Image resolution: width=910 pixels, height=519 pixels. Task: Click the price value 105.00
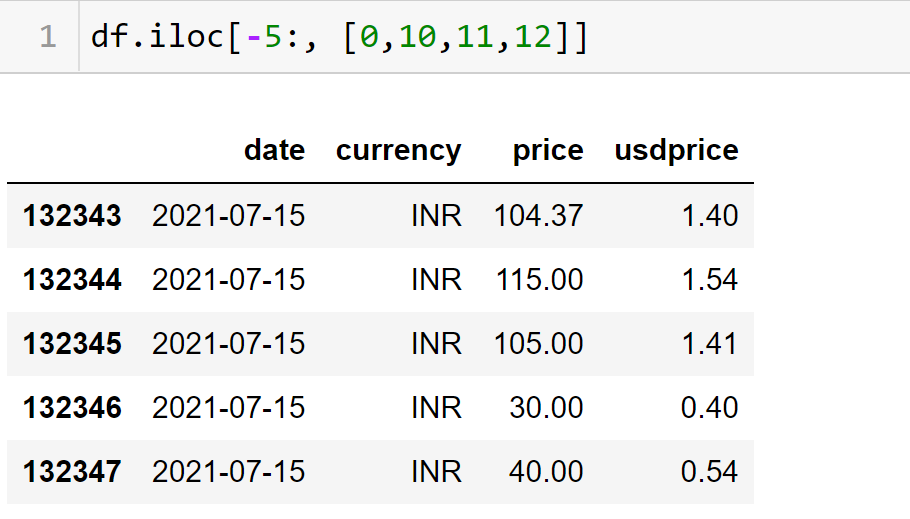[x=539, y=343]
